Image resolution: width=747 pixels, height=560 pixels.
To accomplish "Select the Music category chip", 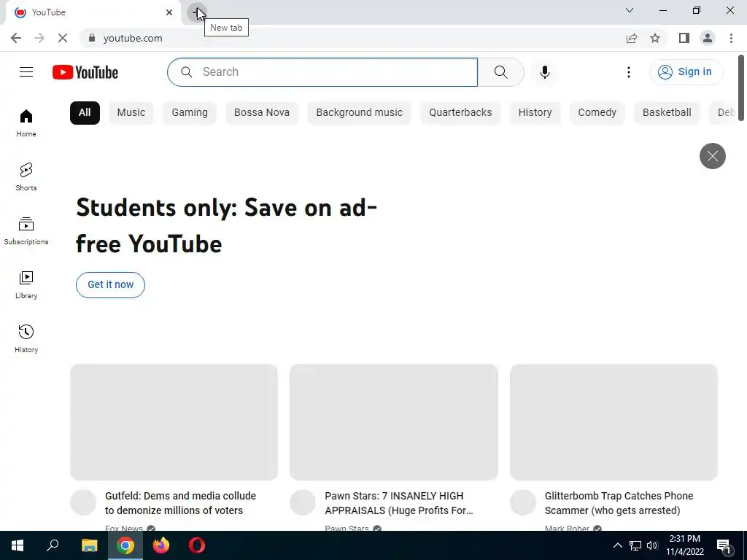I will [x=131, y=113].
